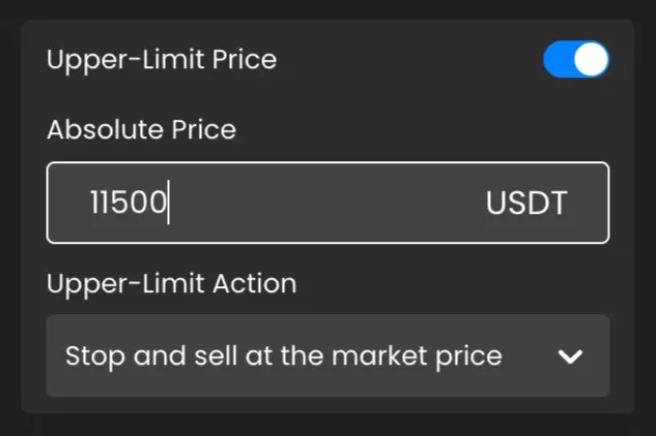656x436 pixels.
Task: Click the 'Upper-Limit Price' label
Action: point(162,60)
